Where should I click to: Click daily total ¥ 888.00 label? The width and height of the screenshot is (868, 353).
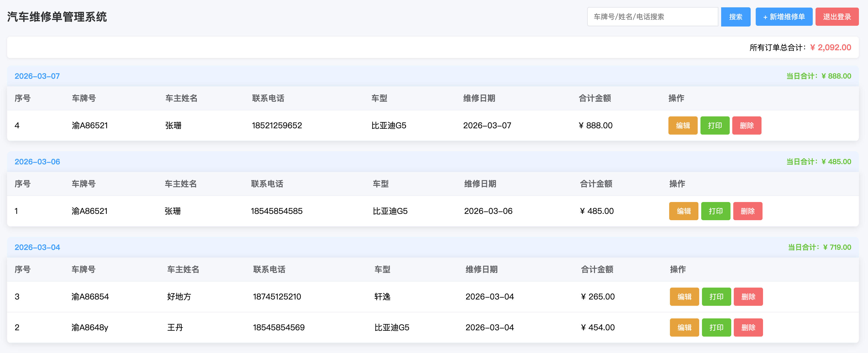[x=819, y=76]
